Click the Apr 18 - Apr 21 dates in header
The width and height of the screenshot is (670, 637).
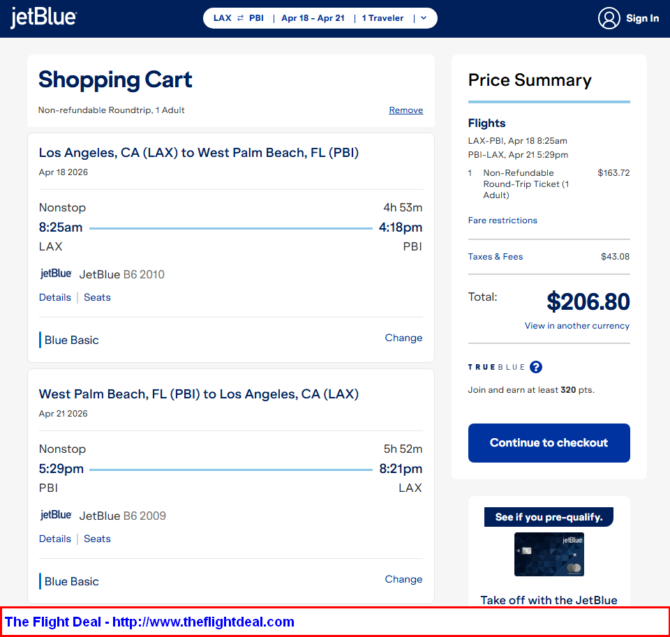tap(314, 18)
